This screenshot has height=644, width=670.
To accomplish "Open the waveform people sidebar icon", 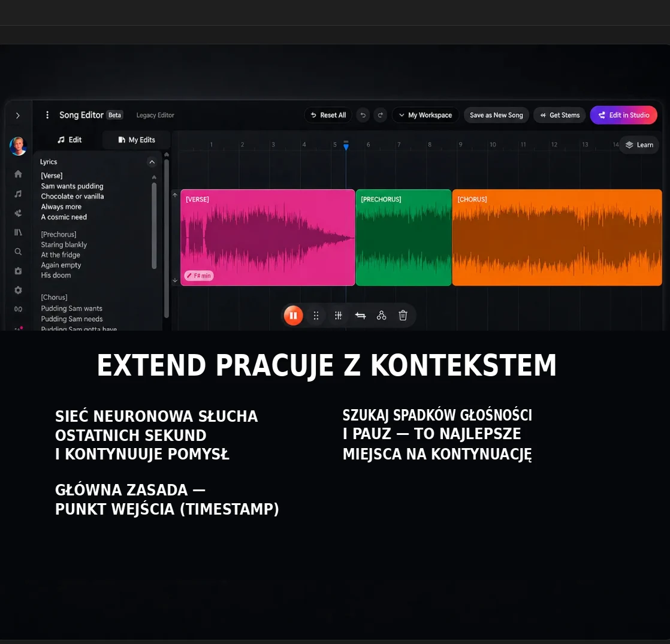I will tap(18, 213).
